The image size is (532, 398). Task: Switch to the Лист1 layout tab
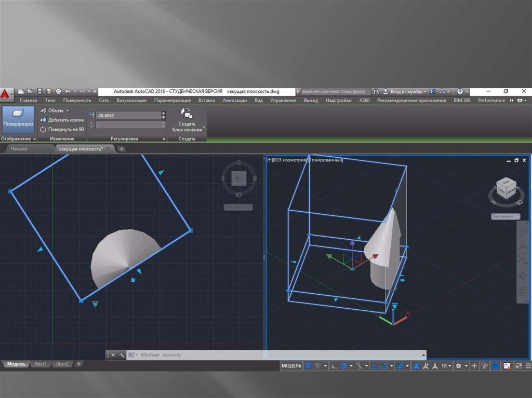pyautogui.click(x=41, y=364)
